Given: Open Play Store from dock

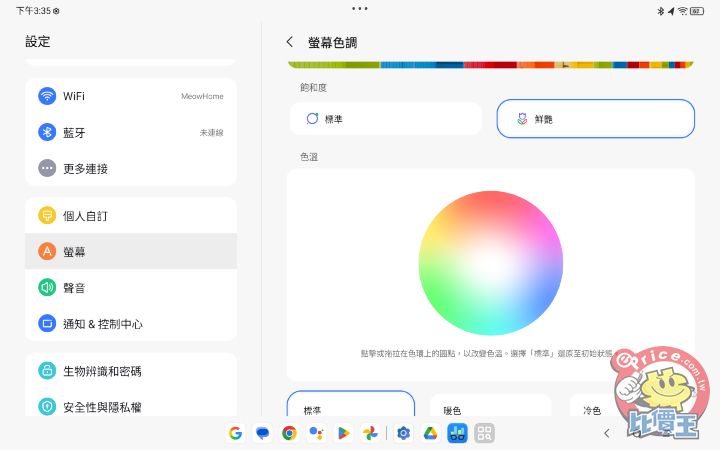Looking at the screenshot, I should (x=343, y=433).
